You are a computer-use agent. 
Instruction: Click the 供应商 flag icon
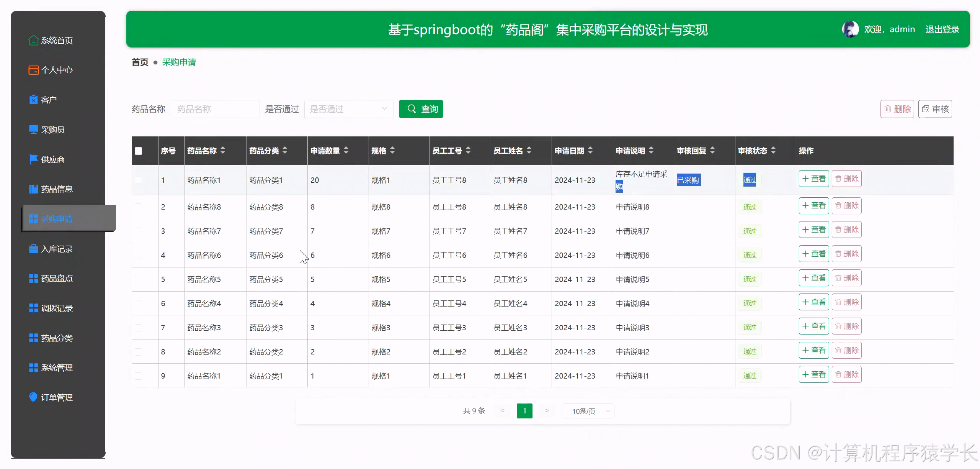pos(33,159)
